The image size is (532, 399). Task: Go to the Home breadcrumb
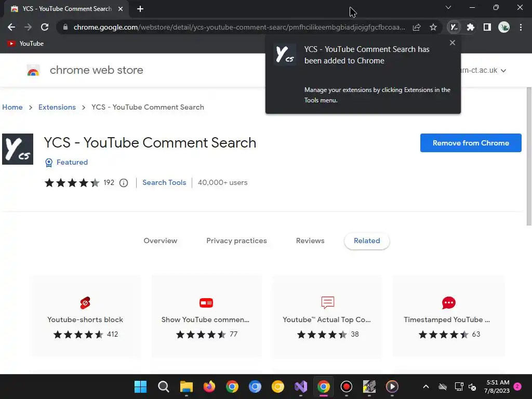12,107
